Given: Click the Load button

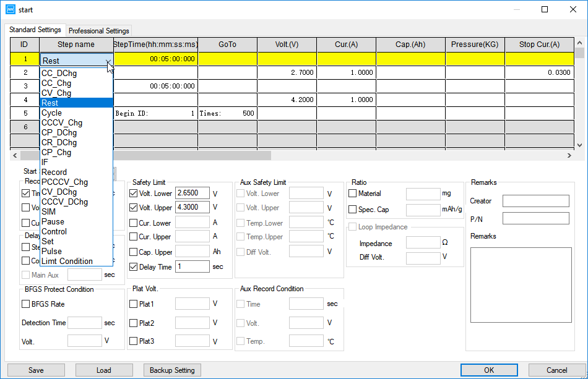Looking at the screenshot, I should [104, 370].
